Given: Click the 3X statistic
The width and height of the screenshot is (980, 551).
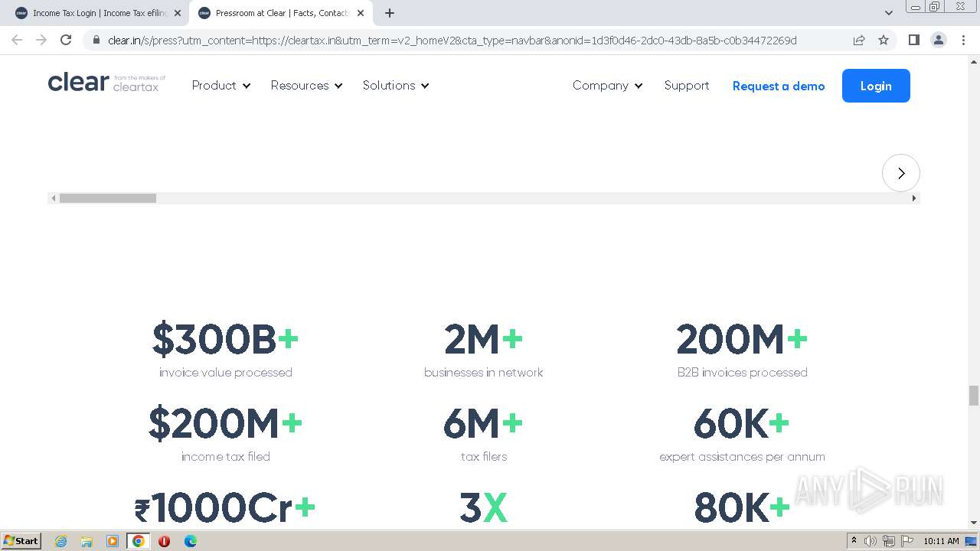Looking at the screenshot, I should pos(484,508).
